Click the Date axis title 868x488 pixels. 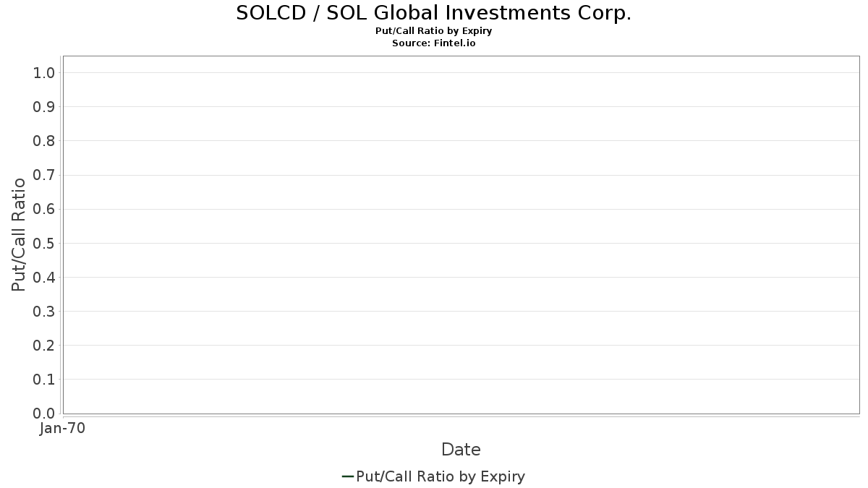click(461, 450)
